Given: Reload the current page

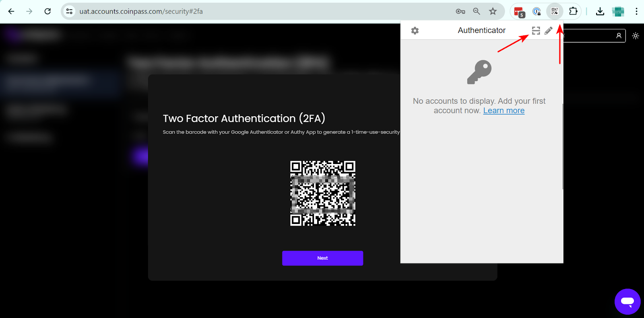Looking at the screenshot, I should point(47,11).
